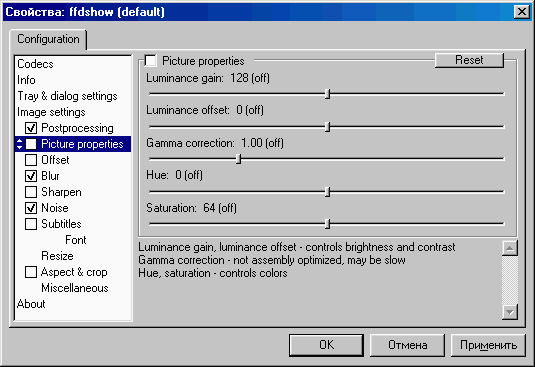Uncheck the Blur filter checkbox

tap(31, 176)
